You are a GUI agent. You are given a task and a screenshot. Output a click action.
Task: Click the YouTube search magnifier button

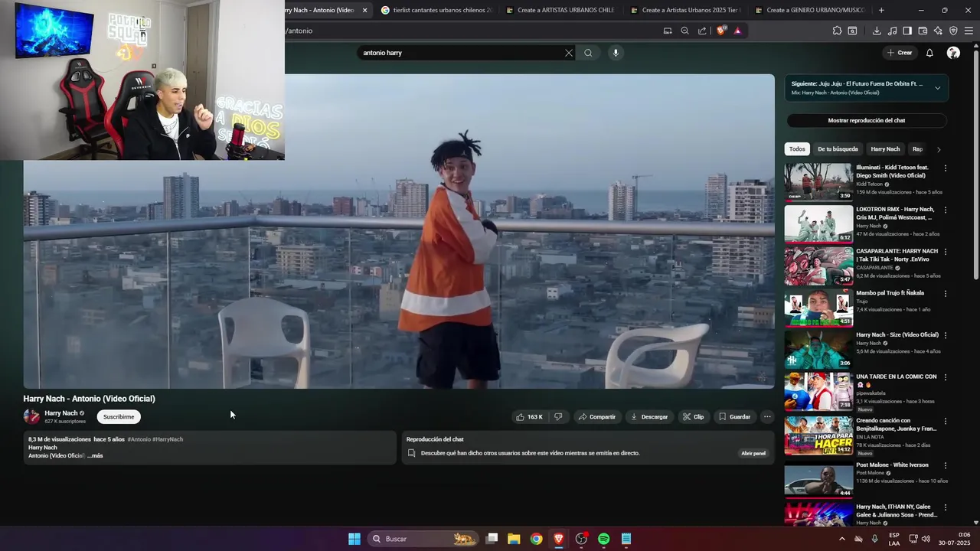588,53
